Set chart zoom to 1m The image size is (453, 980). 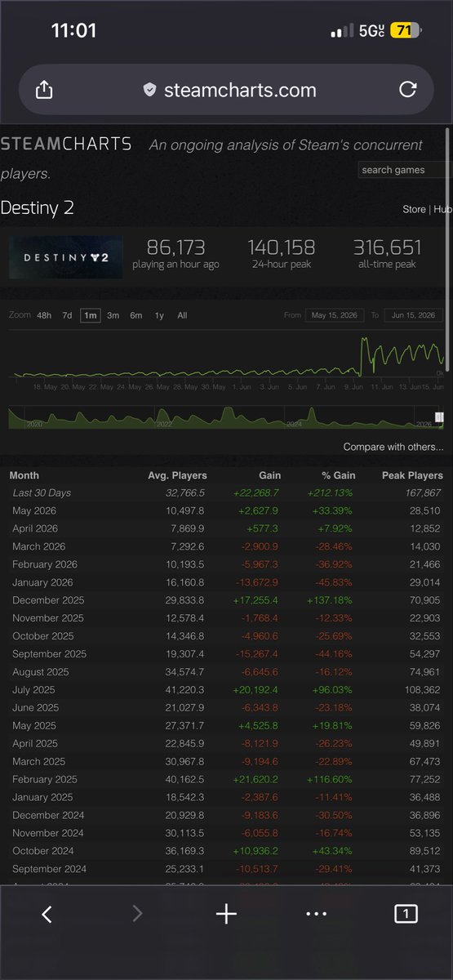90,315
